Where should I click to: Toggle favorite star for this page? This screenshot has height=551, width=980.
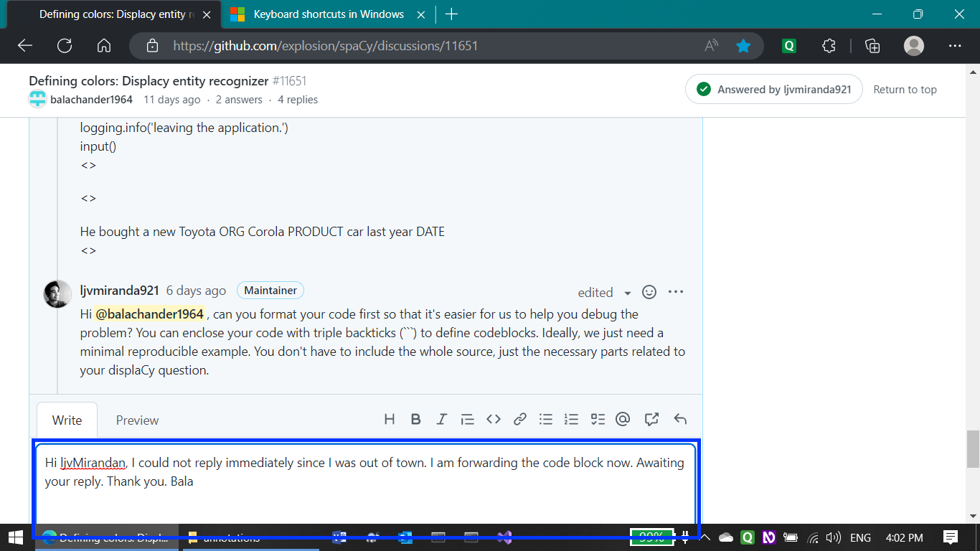(x=743, y=46)
